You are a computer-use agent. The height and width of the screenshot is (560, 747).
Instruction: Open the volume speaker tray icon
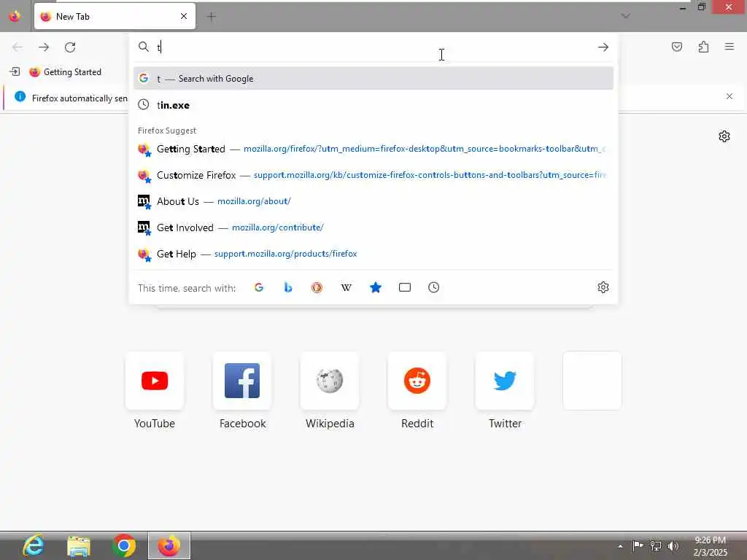click(673, 545)
